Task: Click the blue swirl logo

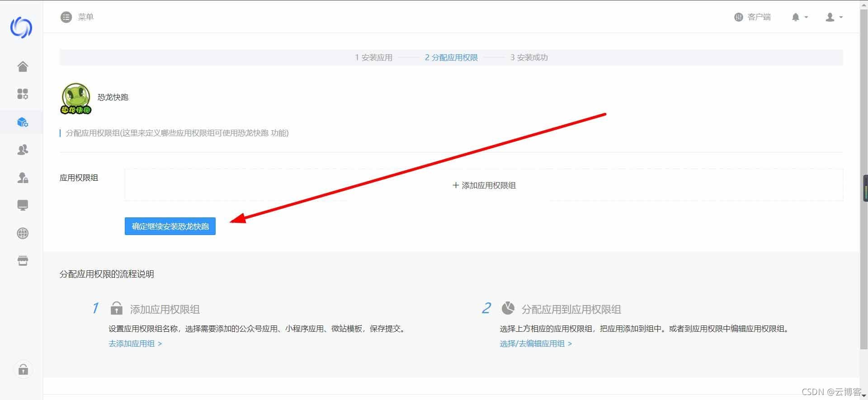Action: [x=21, y=28]
